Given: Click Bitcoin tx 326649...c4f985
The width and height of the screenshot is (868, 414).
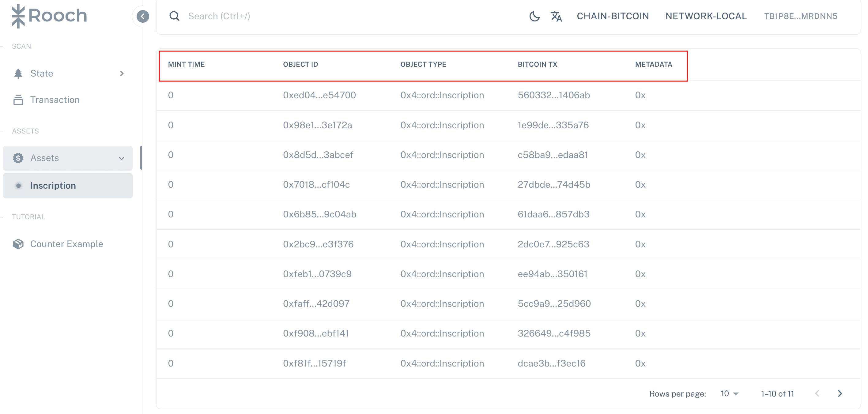Looking at the screenshot, I should tap(554, 333).
